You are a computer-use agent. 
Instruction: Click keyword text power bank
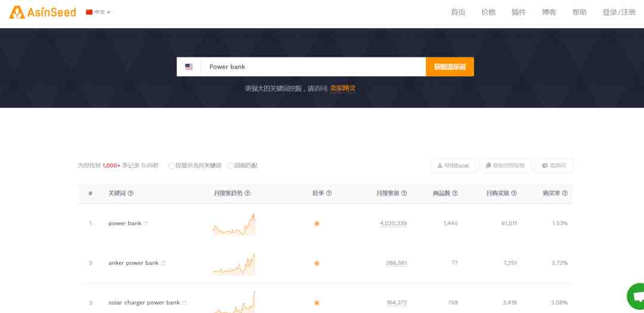[x=125, y=224]
